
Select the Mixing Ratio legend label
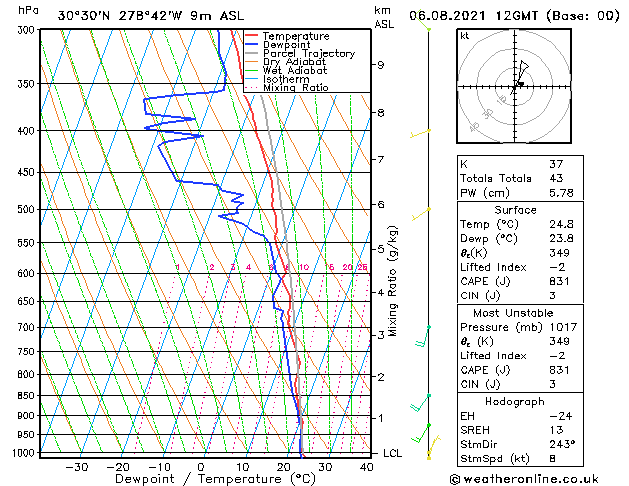point(296,87)
